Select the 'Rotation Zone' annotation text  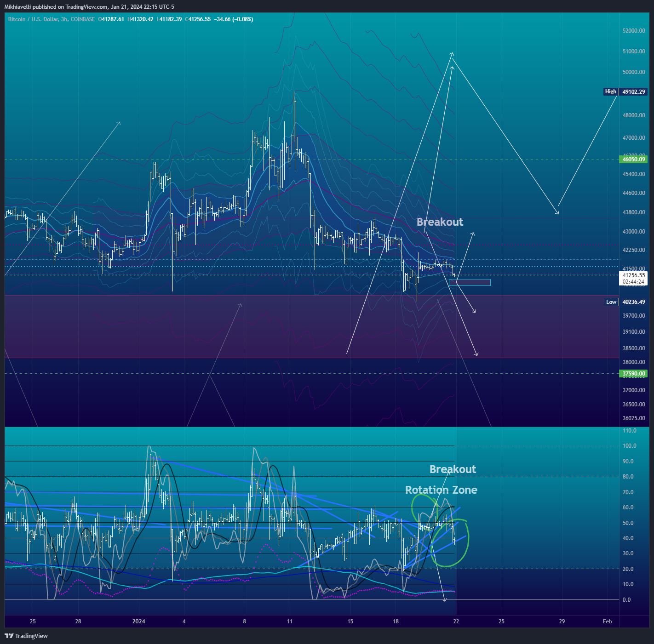coord(441,490)
